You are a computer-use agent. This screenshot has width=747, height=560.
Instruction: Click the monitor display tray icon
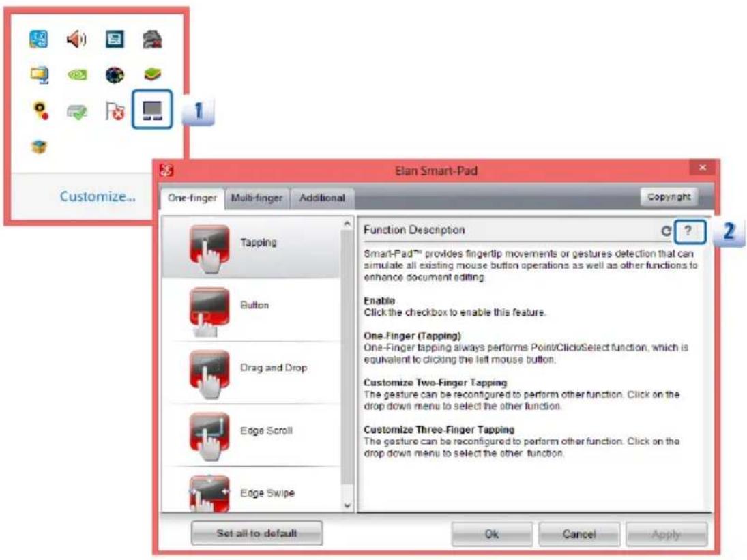39,75
